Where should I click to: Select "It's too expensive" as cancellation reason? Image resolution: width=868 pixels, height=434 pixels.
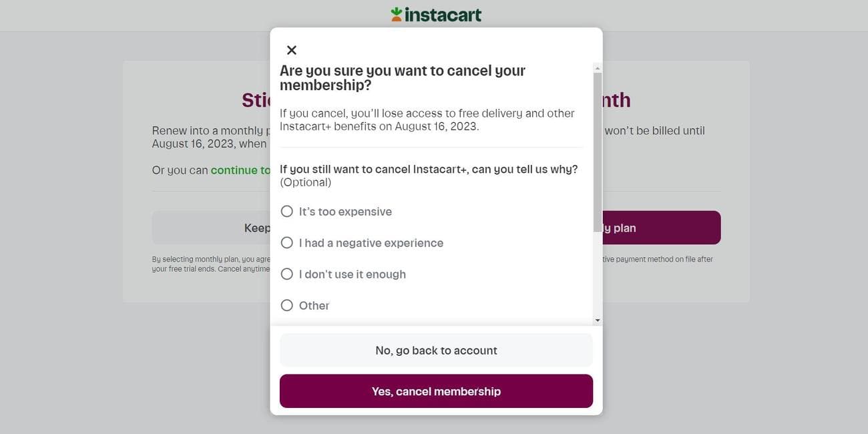coord(286,211)
